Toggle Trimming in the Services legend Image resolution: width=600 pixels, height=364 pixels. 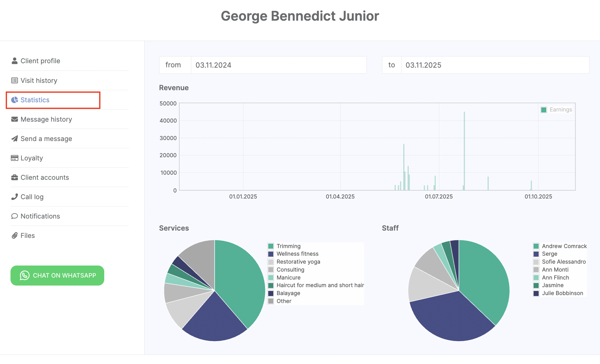click(x=288, y=246)
